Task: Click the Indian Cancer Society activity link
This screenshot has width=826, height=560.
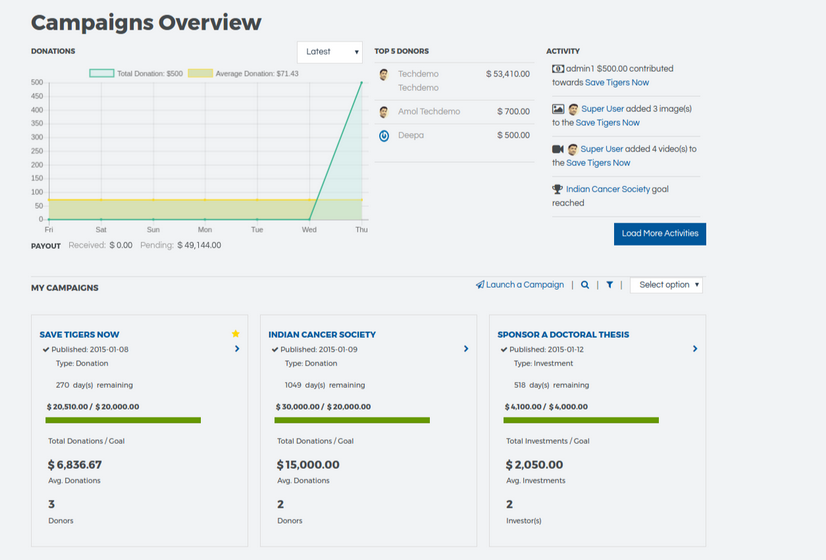Action: tap(608, 189)
